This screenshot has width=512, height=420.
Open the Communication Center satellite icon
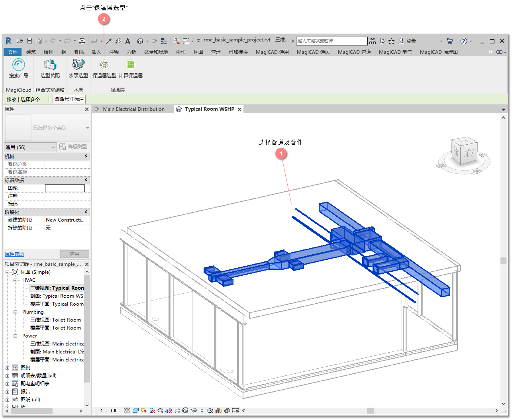coord(382,41)
